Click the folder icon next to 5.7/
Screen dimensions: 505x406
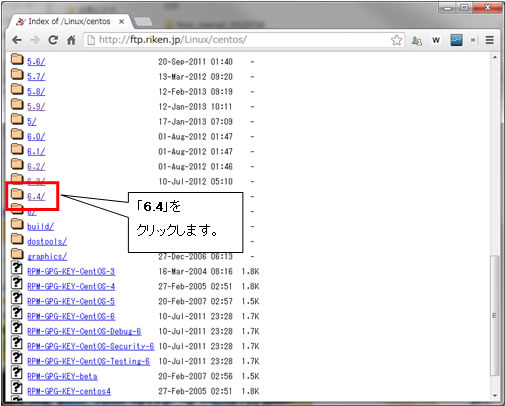pos(17,74)
